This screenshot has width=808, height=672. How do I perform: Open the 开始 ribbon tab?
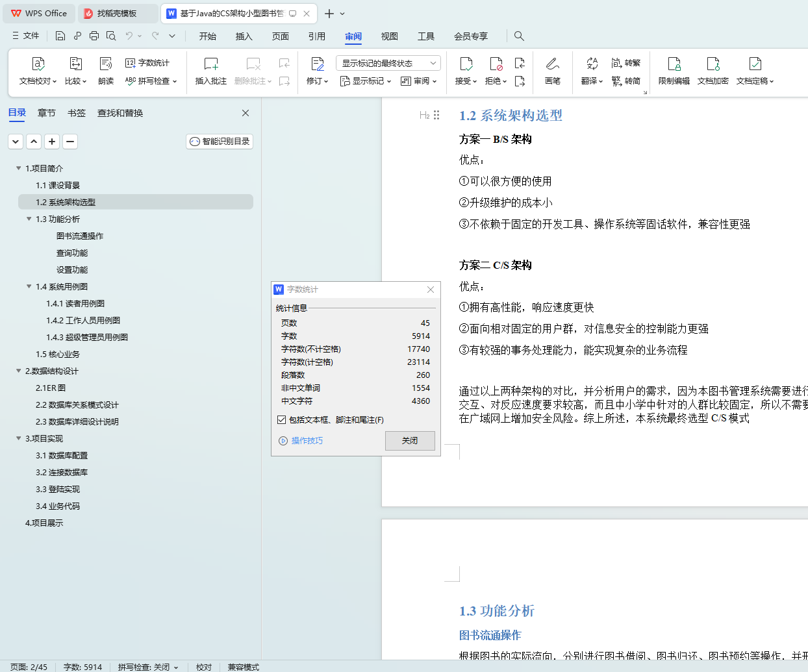point(208,36)
